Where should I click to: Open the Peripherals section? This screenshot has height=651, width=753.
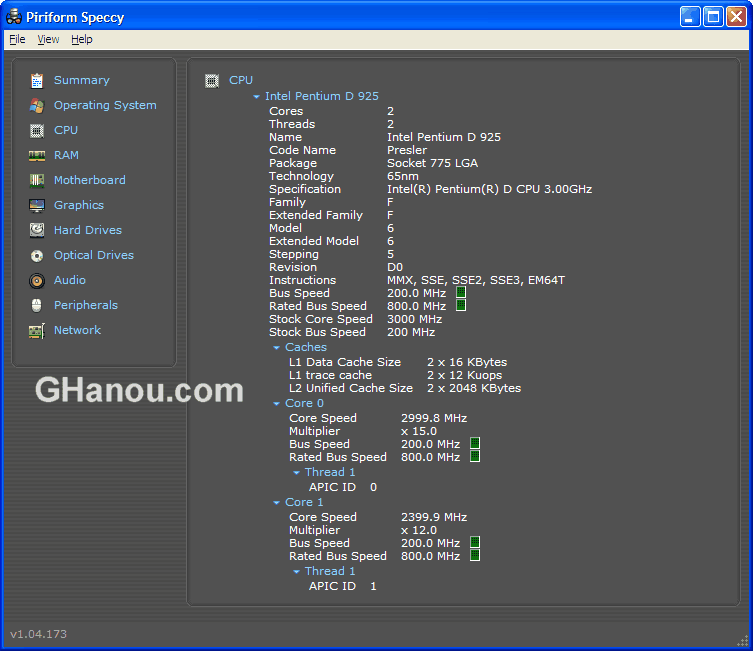click(x=86, y=305)
